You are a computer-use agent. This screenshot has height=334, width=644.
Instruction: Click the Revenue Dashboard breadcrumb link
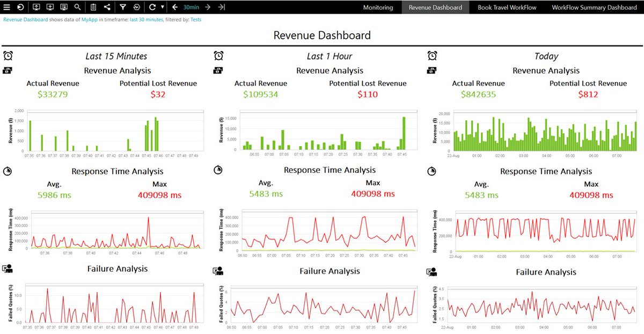pos(25,20)
